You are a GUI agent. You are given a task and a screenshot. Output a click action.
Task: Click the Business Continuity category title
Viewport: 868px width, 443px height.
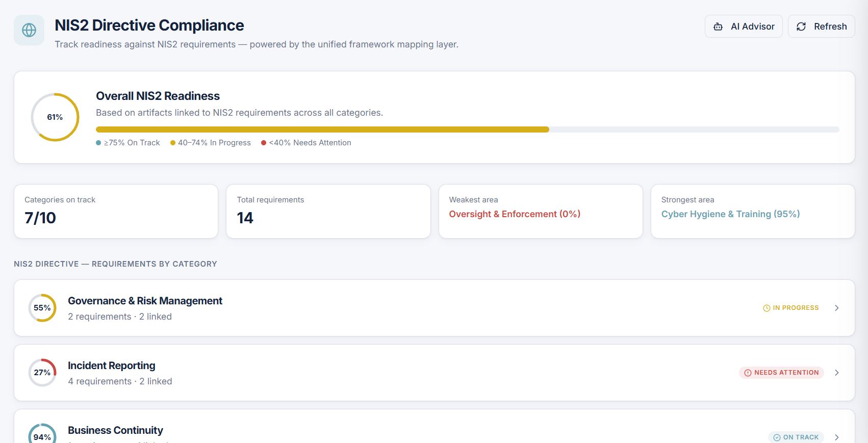[x=115, y=430]
